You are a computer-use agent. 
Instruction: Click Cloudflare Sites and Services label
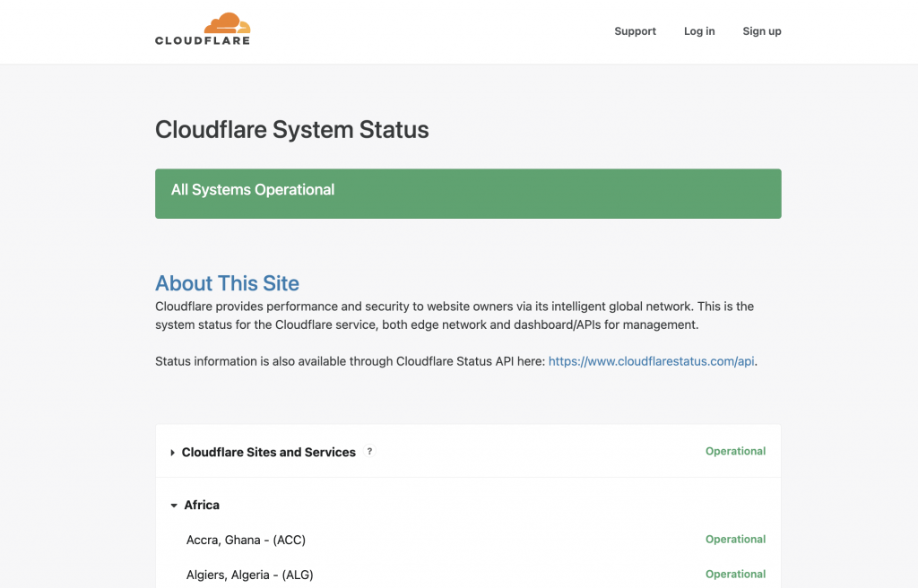(x=268, y=452)
